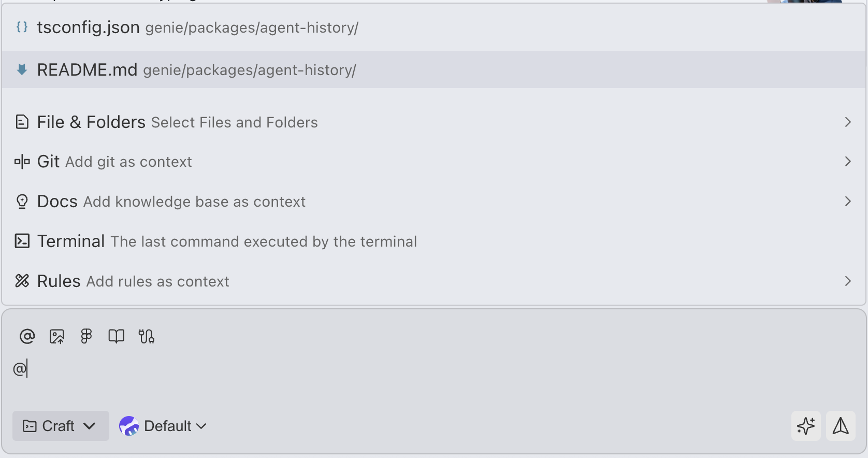Click the upload image icon
This screenshot has height=458, width=868.
pyautogui.click(x=57, y=336)
